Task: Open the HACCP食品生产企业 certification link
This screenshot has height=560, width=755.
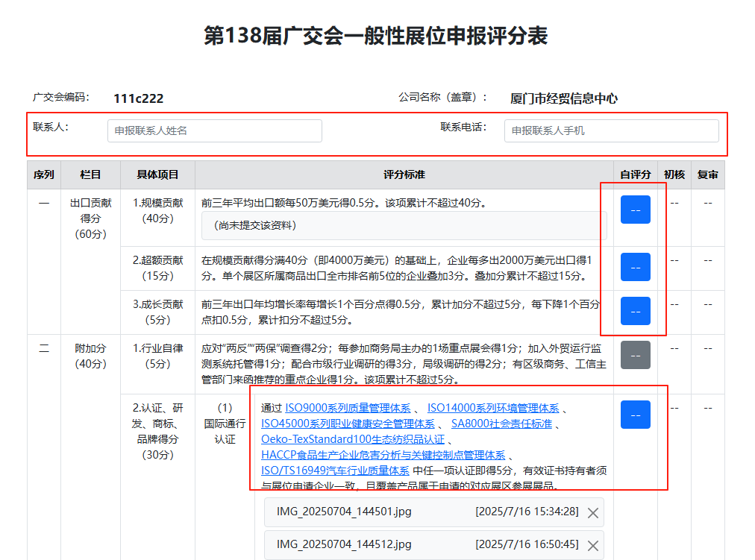Action: 383,455
